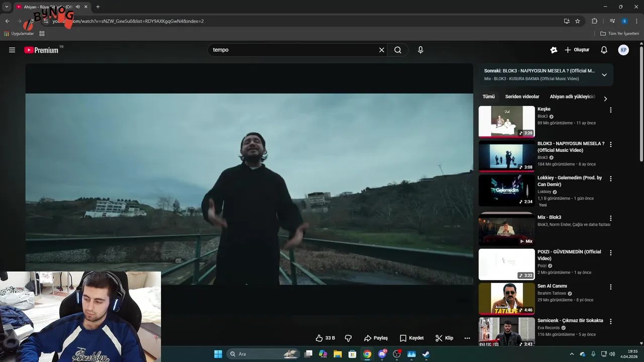Viewport: 644px width, 362px height.
Task: Open a new browser tab
Action: click(98, 7)
